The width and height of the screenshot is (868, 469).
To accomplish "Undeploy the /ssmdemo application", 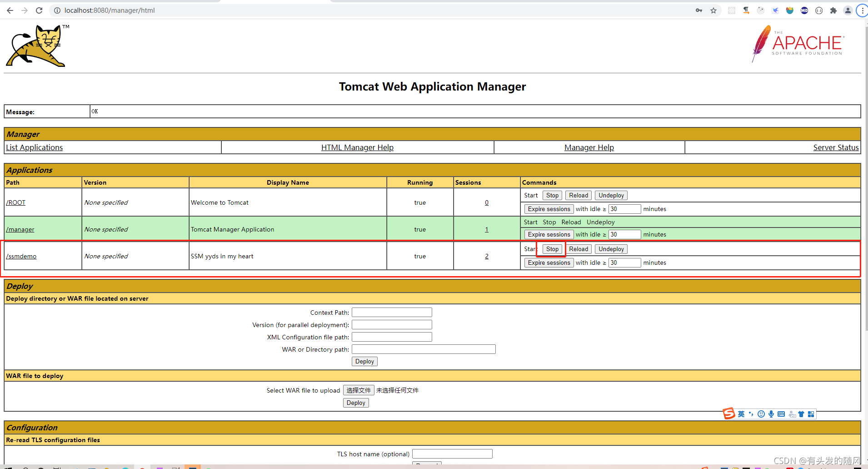I will coord(611,249).
